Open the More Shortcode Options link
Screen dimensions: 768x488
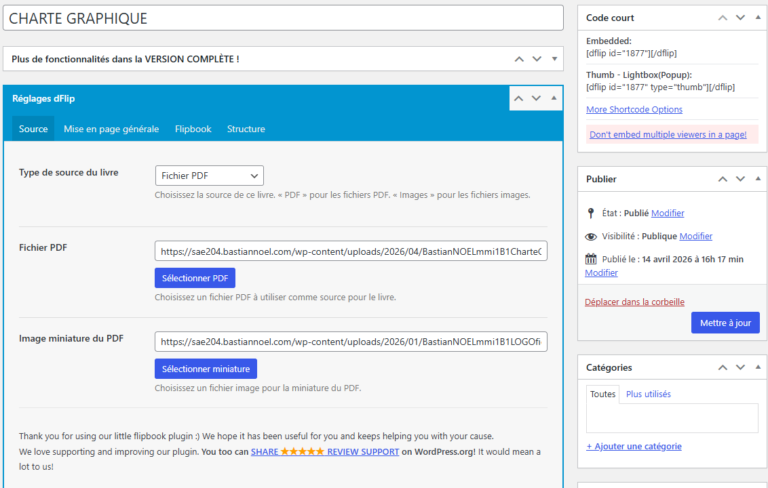634,110
